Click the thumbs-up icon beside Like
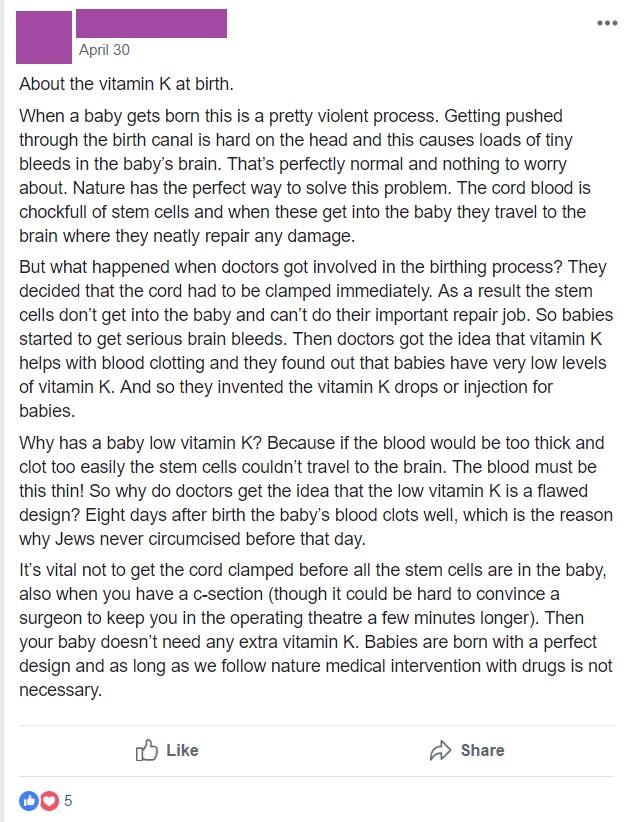Screen dimensions: 628x822 click(148, 750)
